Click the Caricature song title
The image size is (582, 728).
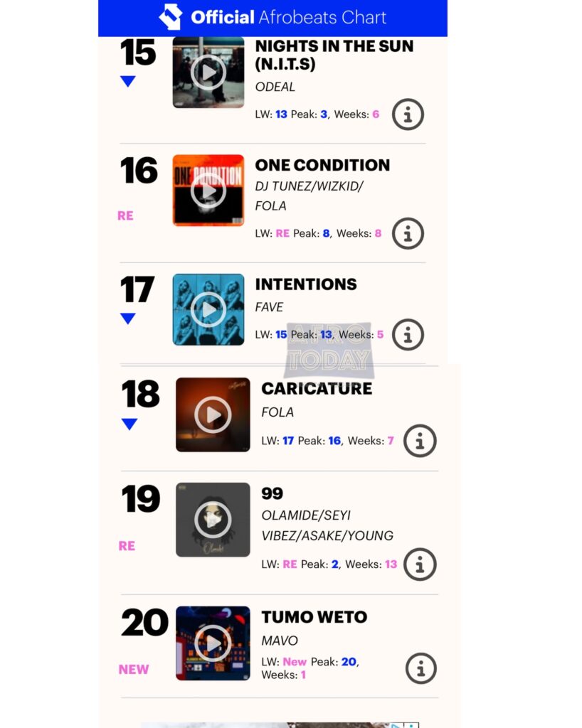(317, 389)
